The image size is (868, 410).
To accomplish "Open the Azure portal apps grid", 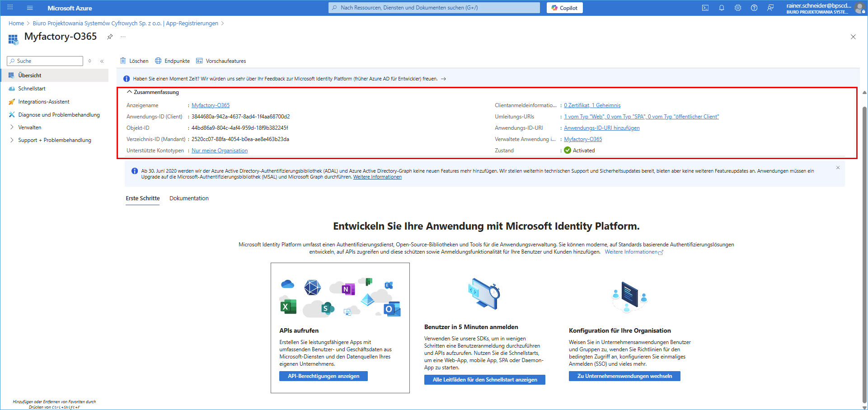I will tap(10, 8).
